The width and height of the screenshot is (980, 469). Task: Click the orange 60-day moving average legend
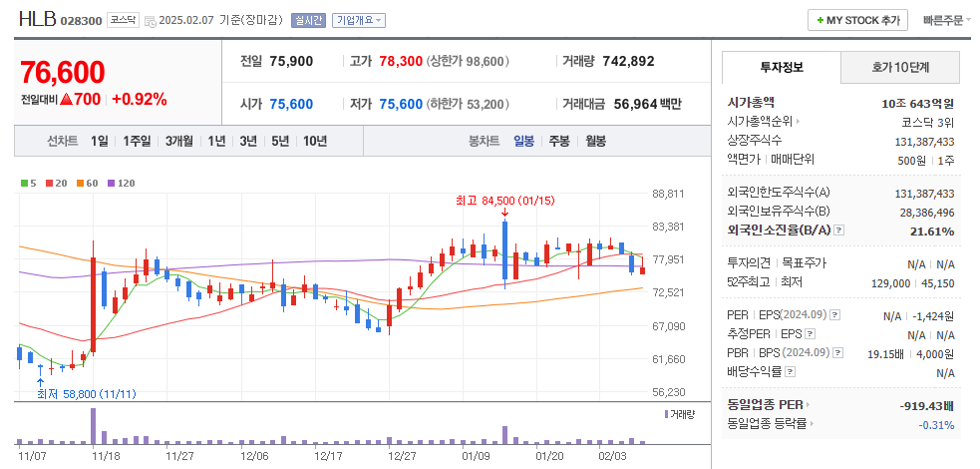[x=88, y=184]
